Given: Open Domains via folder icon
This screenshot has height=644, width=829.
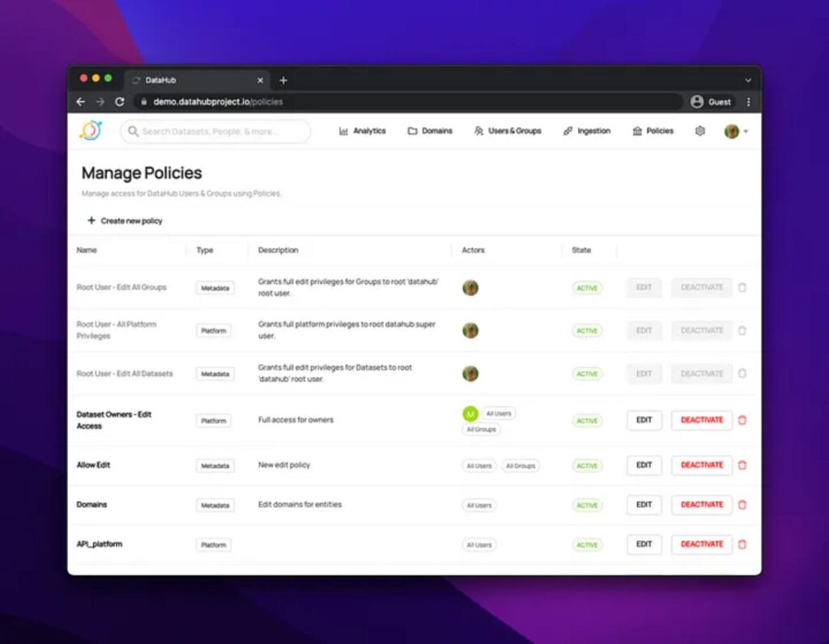Looking at the screenshot, I should point(413,130).
